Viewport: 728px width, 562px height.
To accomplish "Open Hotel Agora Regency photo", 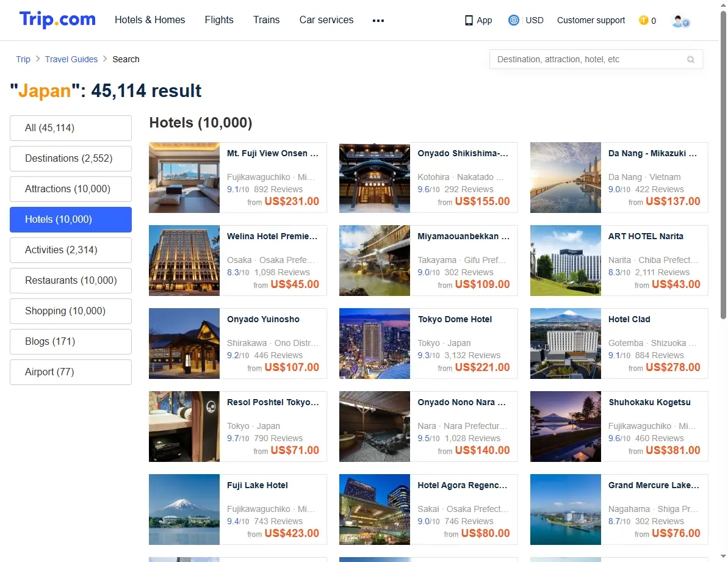I will click(375, 510).
